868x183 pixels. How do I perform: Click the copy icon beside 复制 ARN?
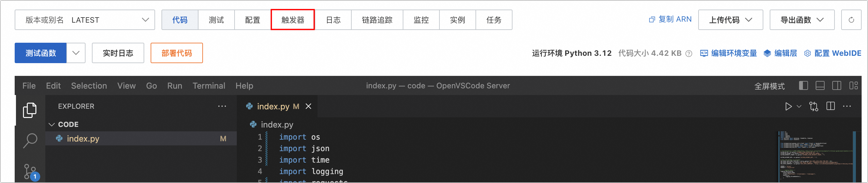tap(652, 19)
